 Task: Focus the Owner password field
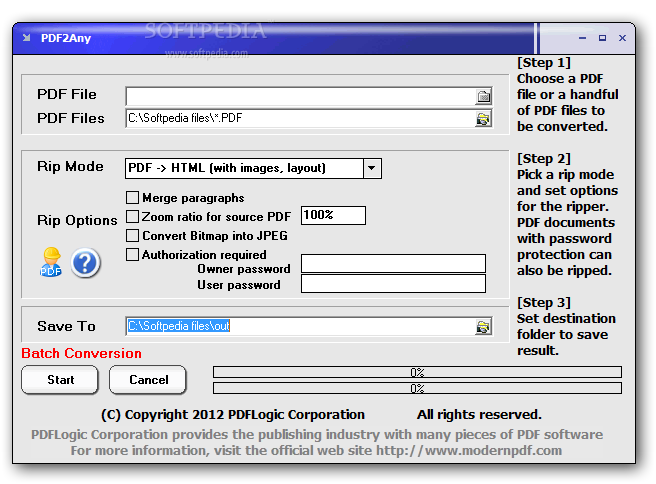coord(393,264)
